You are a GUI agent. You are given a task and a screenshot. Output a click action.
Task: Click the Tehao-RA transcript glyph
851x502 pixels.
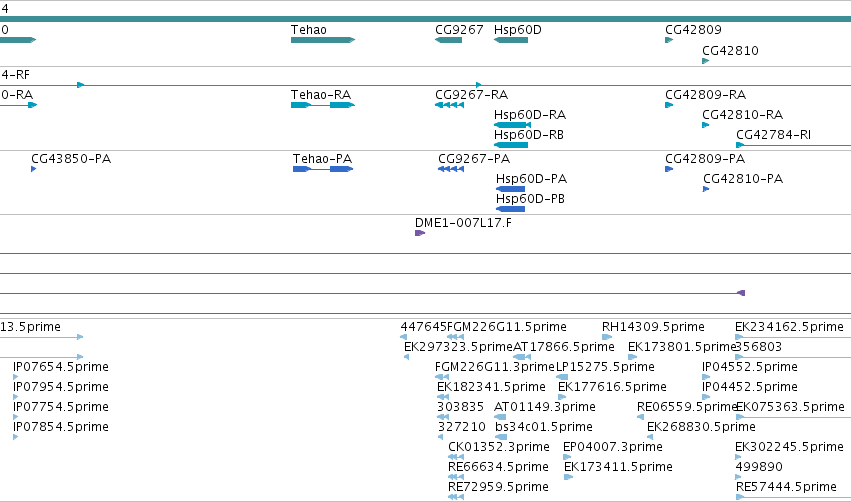point(323,105)
